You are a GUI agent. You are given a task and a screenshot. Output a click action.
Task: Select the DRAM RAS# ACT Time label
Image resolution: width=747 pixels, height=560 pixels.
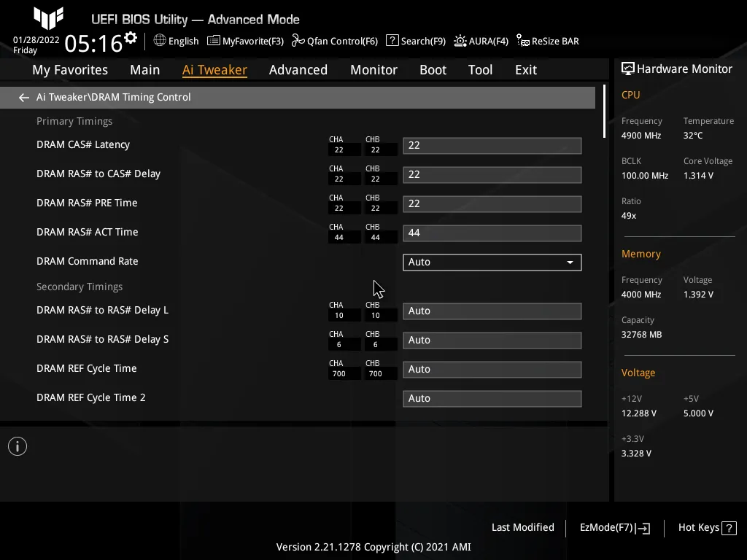(x=88, y=233)
